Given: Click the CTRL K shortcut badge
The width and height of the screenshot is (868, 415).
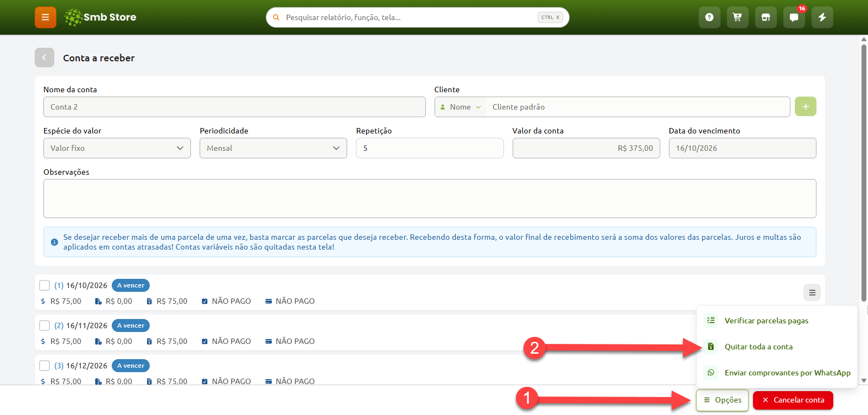Looking at the screenshot, I should coord(550,17).
